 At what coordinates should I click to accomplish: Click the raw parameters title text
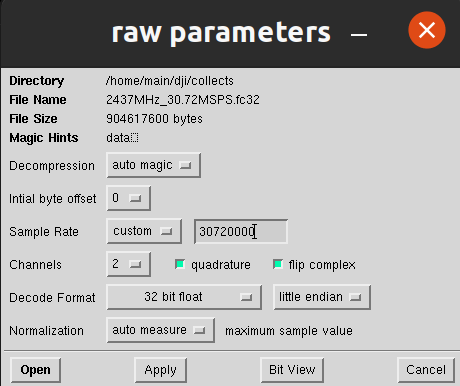tap(221, 33)
